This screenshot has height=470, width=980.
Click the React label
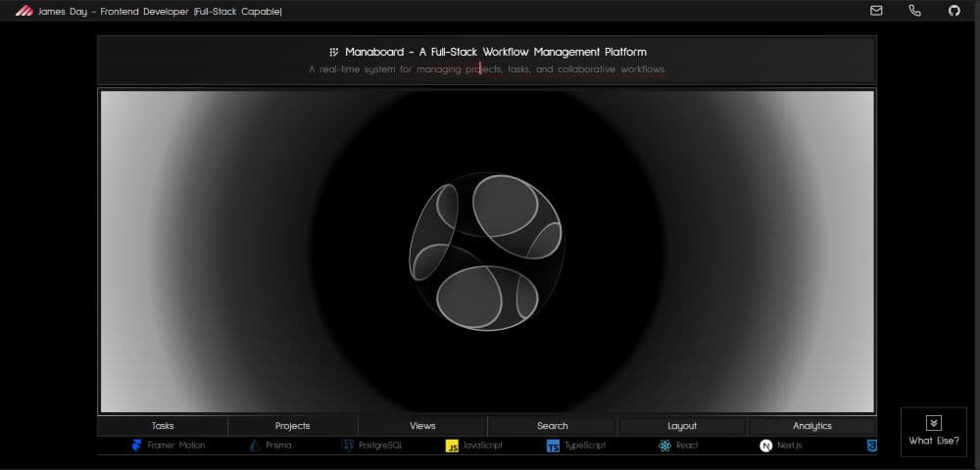(x=687, y=446)
